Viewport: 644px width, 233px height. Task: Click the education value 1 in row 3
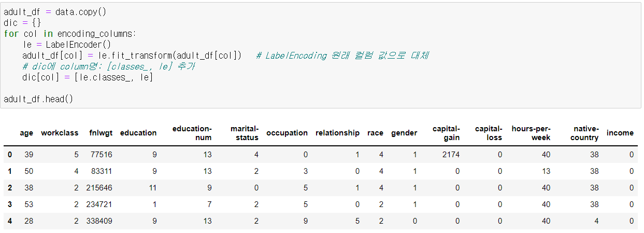[x=154, y=204]
